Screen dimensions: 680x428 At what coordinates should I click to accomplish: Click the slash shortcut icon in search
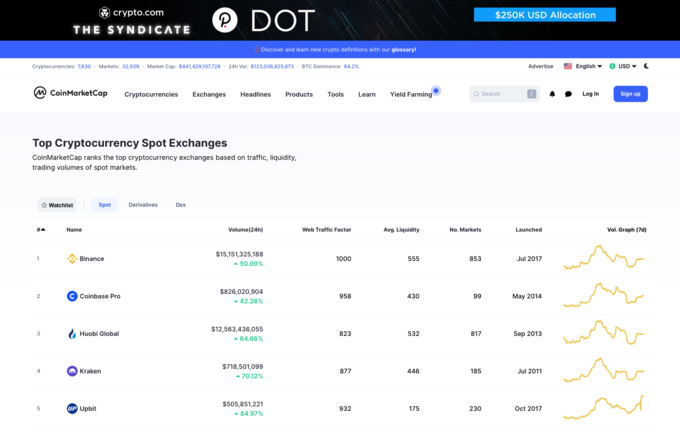(532, 94)
